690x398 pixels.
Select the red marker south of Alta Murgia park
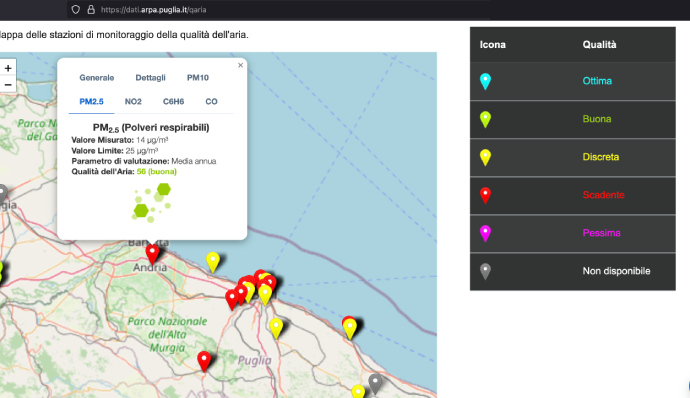pyautogui.click(x=204, y=361)
